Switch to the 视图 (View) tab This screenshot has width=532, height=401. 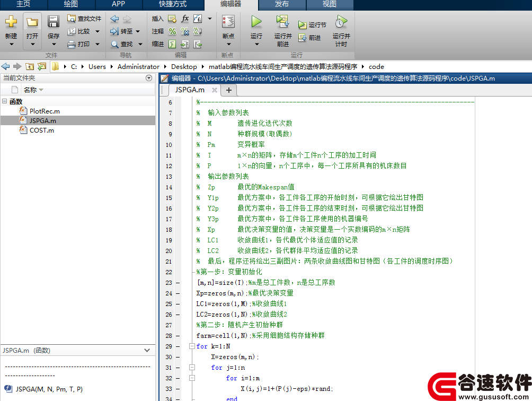(x=330, y=4)
